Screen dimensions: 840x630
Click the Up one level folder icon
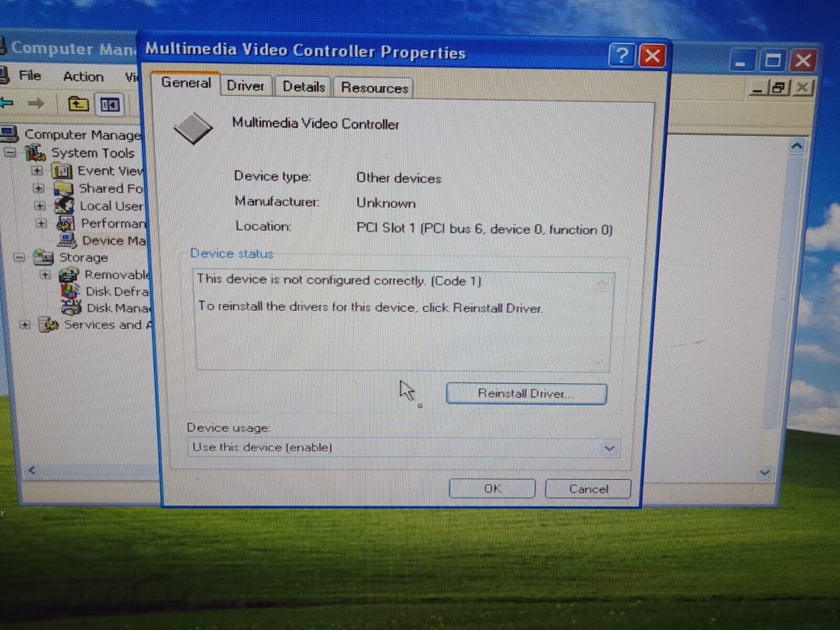click(x=78, y=104)
